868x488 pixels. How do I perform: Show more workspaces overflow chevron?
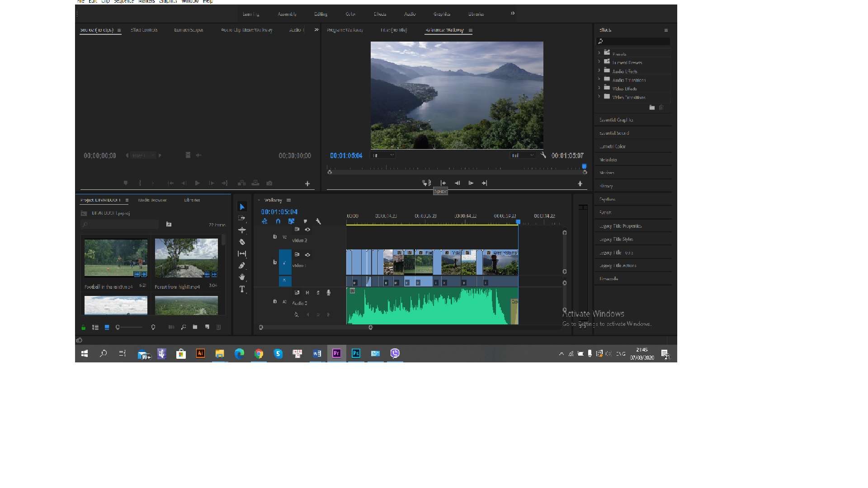tap(513, 14)
